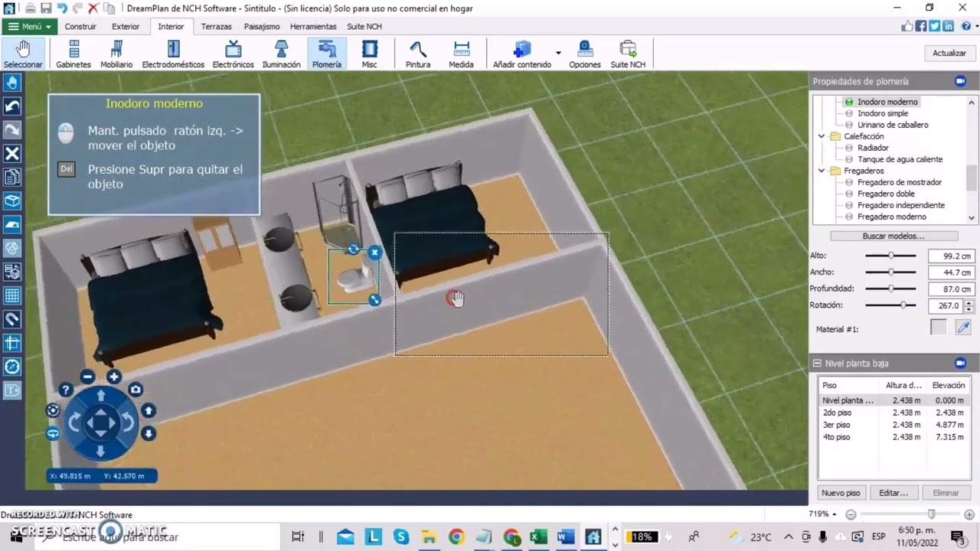The image size is (980, 551).
Task: Switch to the Exterior tab
Action: coord(126,26)
